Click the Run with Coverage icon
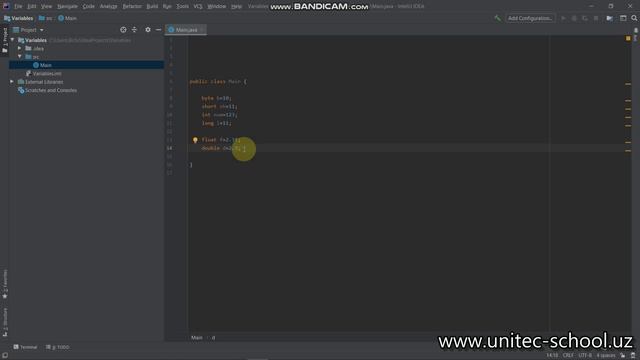Screen dimensions: 640x360 [585, 18]
